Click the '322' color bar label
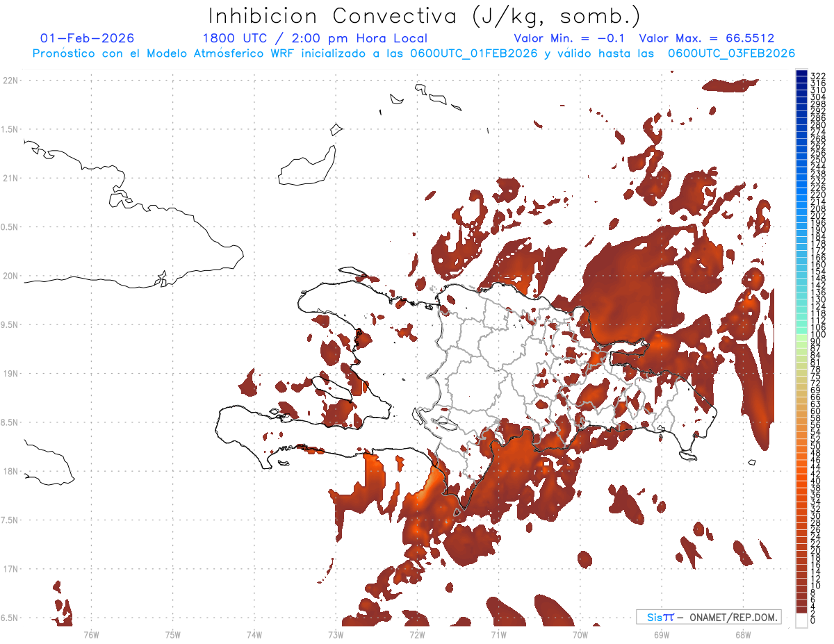 tap(817, 75)
